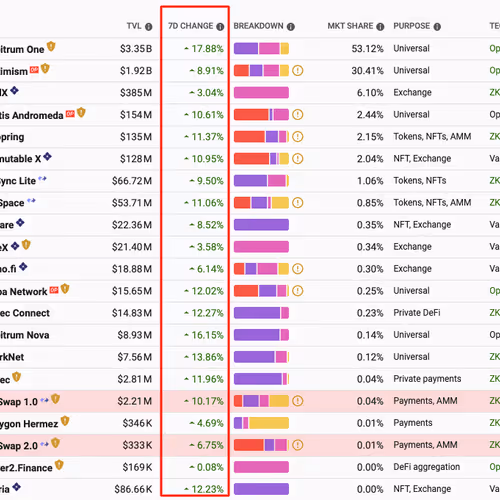
Task: Click the info icon beside 7D CHANGE header
Action: click(220, 27)
